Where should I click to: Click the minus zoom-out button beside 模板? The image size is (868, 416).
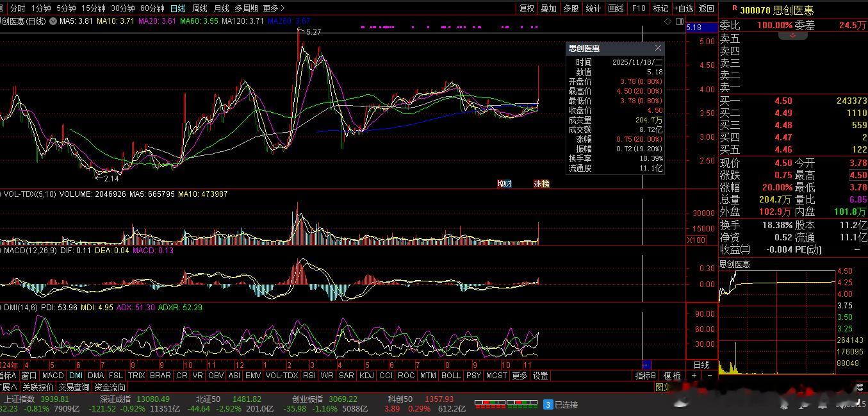click(x=710, y=376)
